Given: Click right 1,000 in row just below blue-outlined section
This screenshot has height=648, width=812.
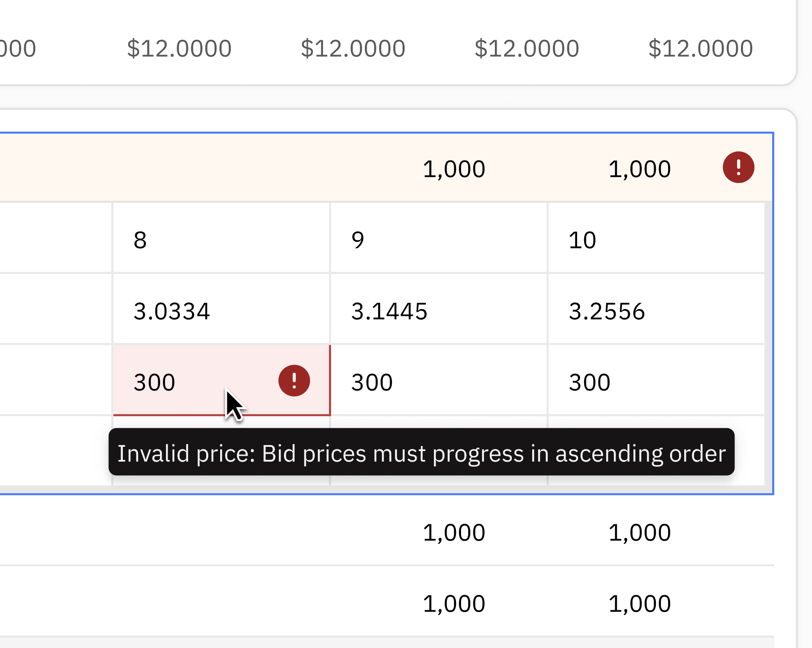Looking at the screenshot, I should point(639,532).
